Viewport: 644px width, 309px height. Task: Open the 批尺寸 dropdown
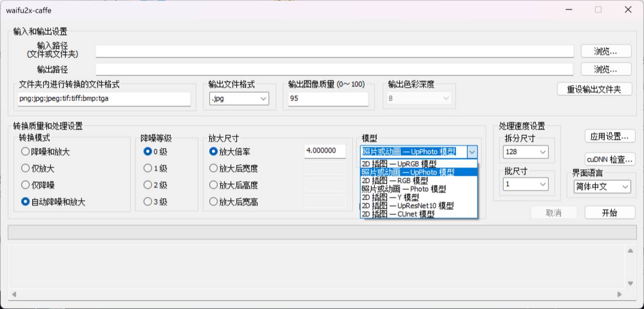525,184
